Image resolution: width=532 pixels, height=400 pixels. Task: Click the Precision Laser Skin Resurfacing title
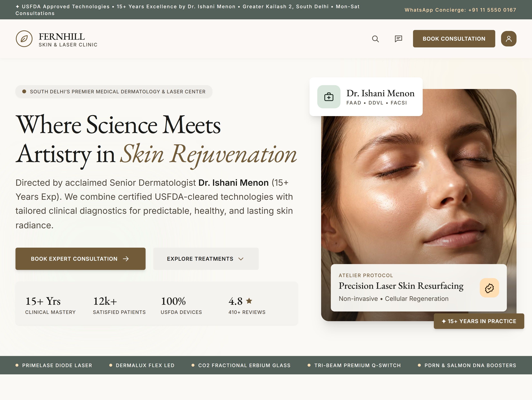click(x=401, y=286)
